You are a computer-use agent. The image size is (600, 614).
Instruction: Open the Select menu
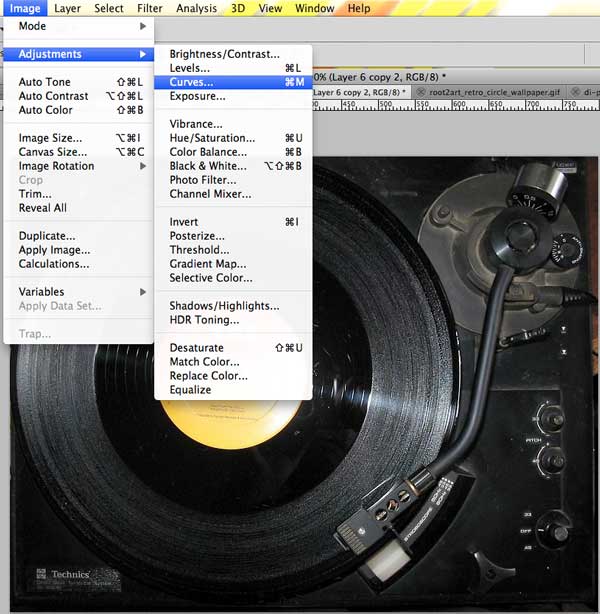click(x=109, y=8)
